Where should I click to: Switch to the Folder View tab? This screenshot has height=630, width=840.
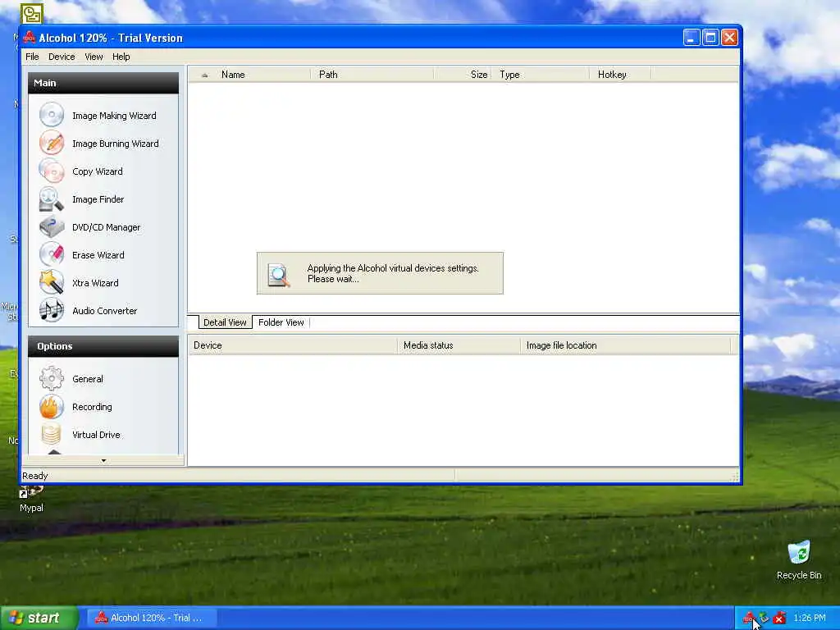pos(281,322)
